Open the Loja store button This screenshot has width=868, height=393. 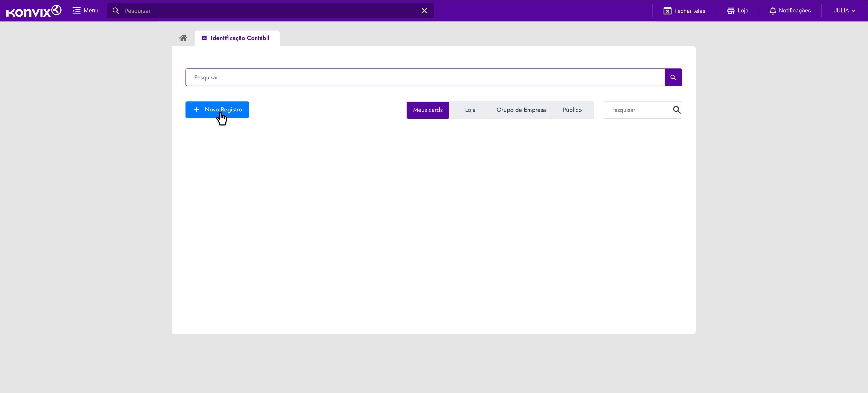pos(738,11)
